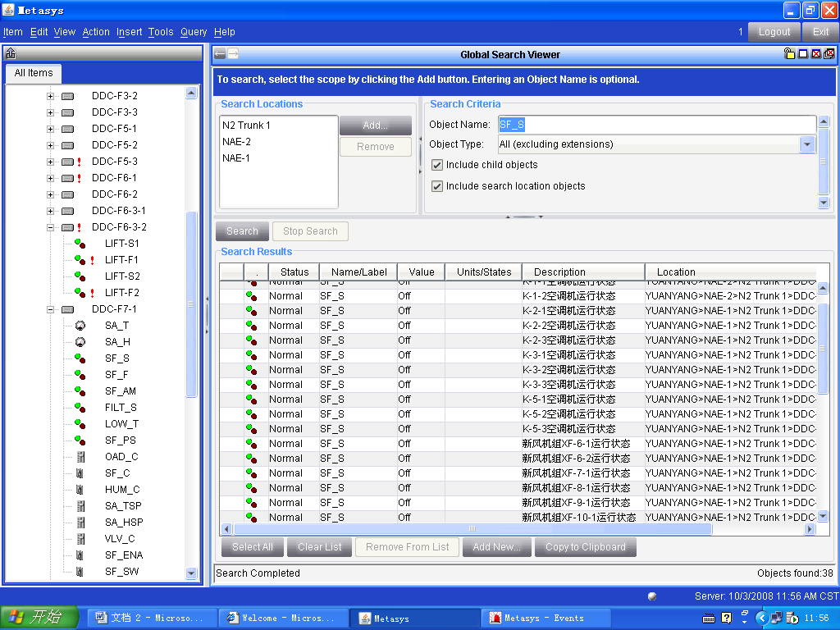Click the LIFT-S1 binary point icon
The image size is (840, 630).
coord(80,244)
